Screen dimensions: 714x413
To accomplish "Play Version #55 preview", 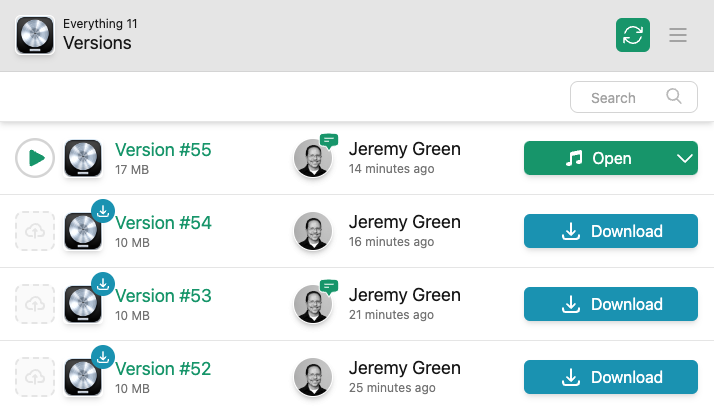I will coord(35,158).
